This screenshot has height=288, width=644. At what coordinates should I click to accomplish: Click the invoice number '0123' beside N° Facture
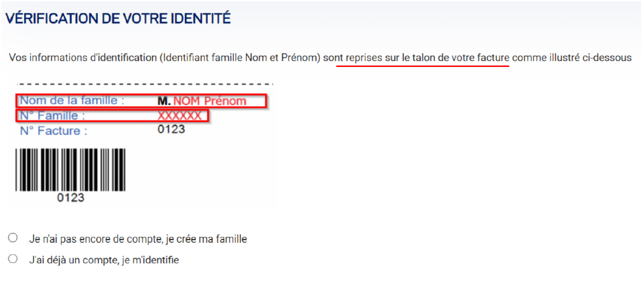pyautogui.click(x=171, y=129)
